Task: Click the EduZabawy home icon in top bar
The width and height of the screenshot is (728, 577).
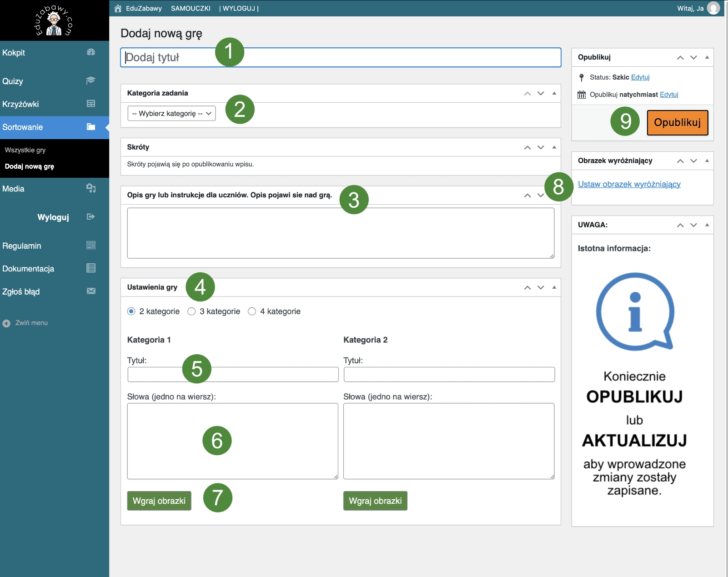Action: [118, 8]
